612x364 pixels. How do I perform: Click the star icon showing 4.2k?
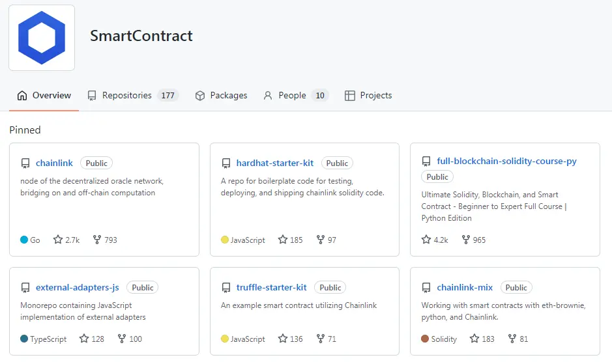(x=426, y=240)
